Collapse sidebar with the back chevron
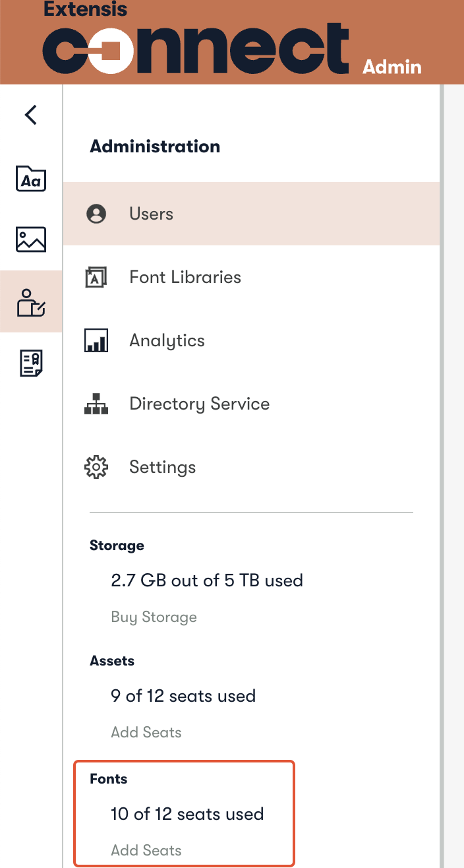 click(30, 115)
